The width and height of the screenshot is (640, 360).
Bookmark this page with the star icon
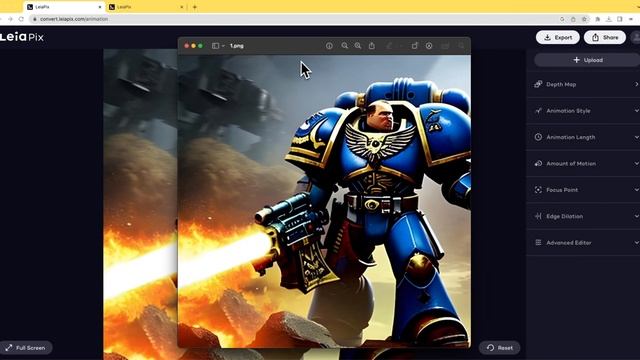click(x=584, y=19)
